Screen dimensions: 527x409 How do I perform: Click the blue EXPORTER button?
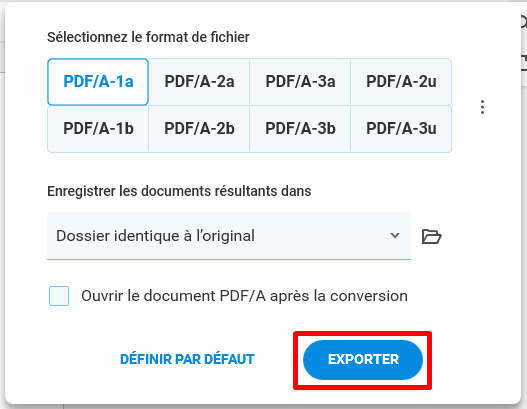(x=363, y=360)
